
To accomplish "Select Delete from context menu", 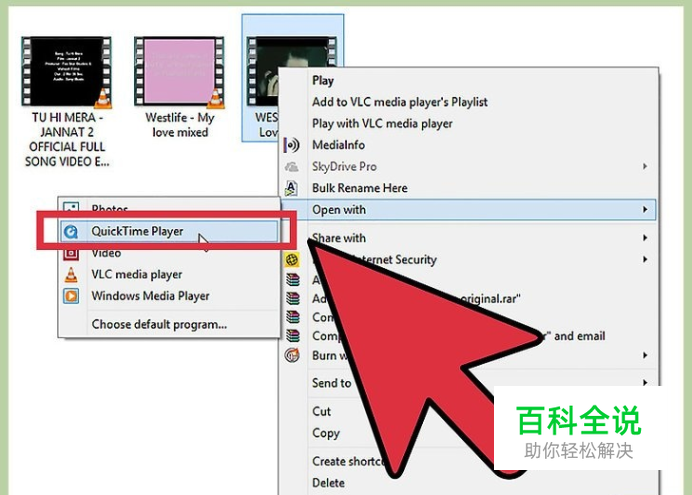I will [328, 483].
